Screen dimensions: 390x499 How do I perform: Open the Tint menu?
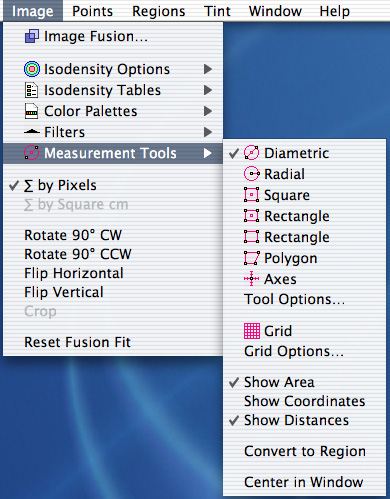(217, 11)
